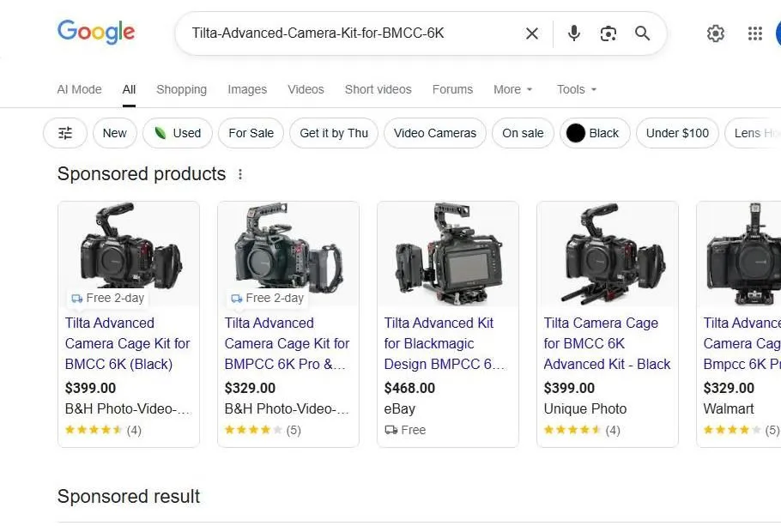Toggle the Used filter chip

178,133
